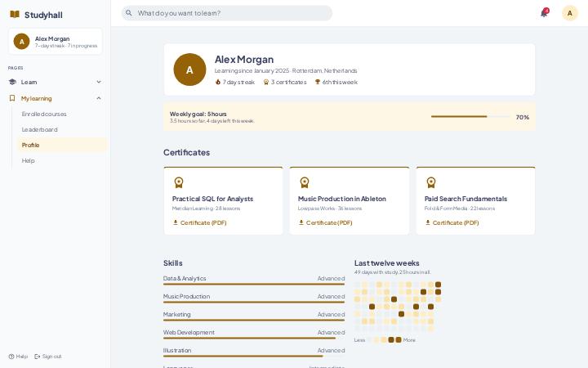Click the large profile avatar A
588x368 pixels.
(x=189, y=70)
